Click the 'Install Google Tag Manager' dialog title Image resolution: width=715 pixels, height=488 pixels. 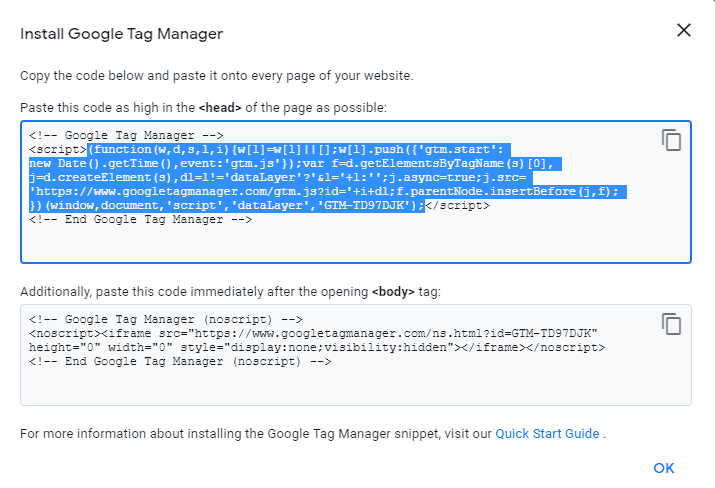(x=122, y=34)
